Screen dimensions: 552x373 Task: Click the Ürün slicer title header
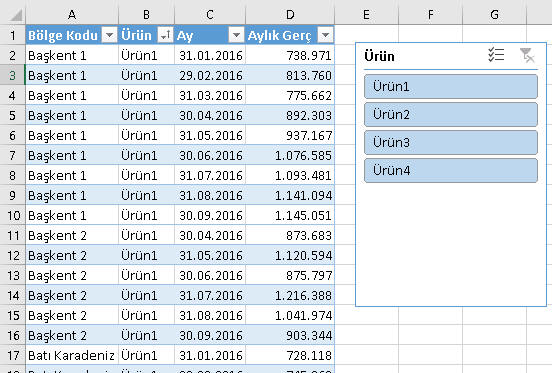coord(380,56)
